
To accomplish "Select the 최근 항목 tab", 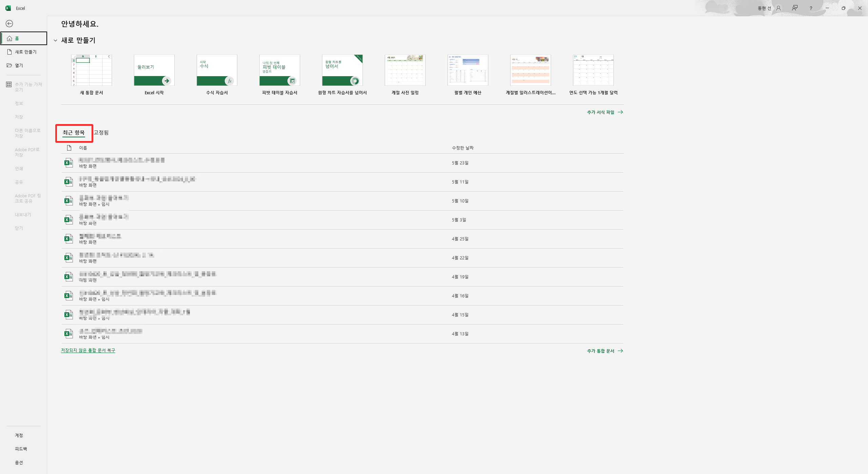I will [74, 133].
